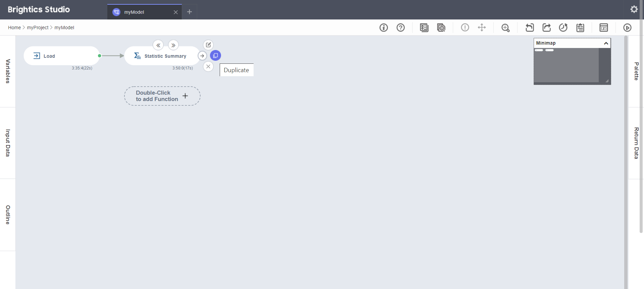This screenshot has height=289, width=644.
Task: Click the redo arrow toolbar icon
Action: [x=547, y=28]
